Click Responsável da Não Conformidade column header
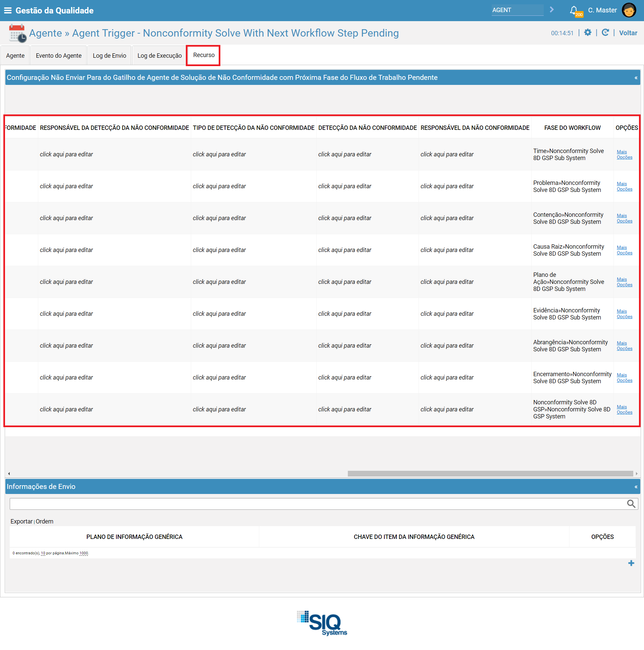644x650 pixels. [475, 128]
